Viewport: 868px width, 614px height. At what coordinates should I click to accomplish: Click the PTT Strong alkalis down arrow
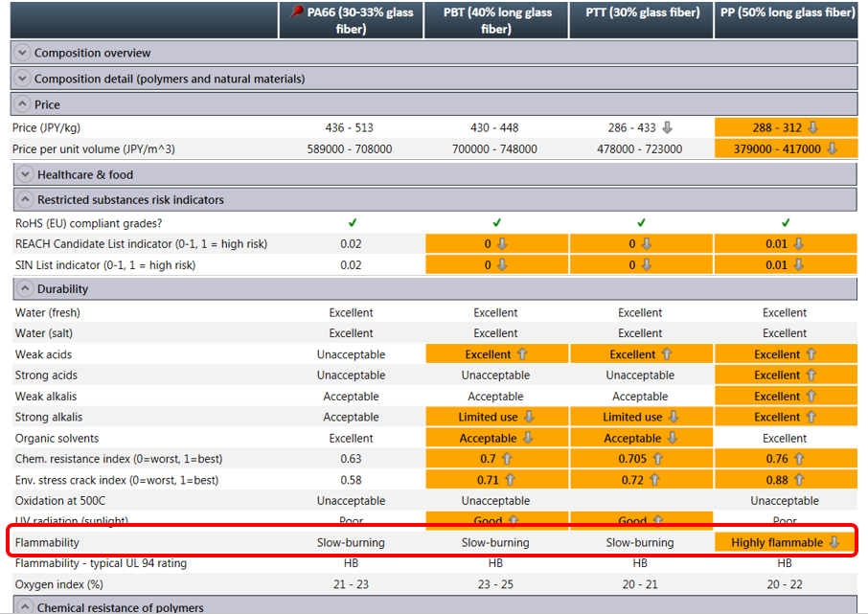674,417
